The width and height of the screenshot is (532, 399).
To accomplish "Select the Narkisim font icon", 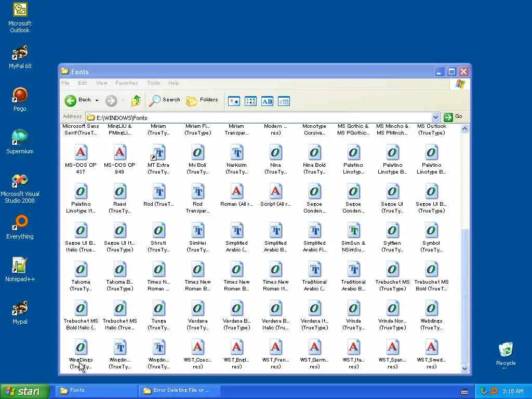I will pyautogui.click(x=236, y=152).
